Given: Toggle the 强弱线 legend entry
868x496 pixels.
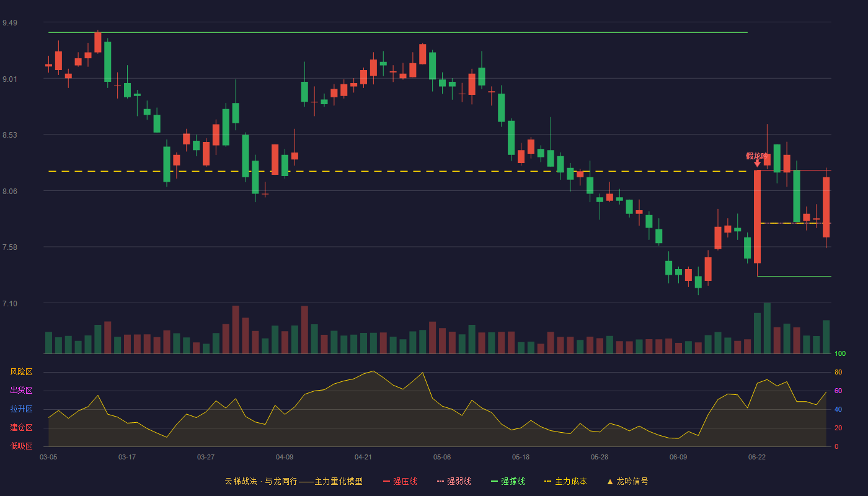Looking at the screenshot, I should click(x=454, y=481).
